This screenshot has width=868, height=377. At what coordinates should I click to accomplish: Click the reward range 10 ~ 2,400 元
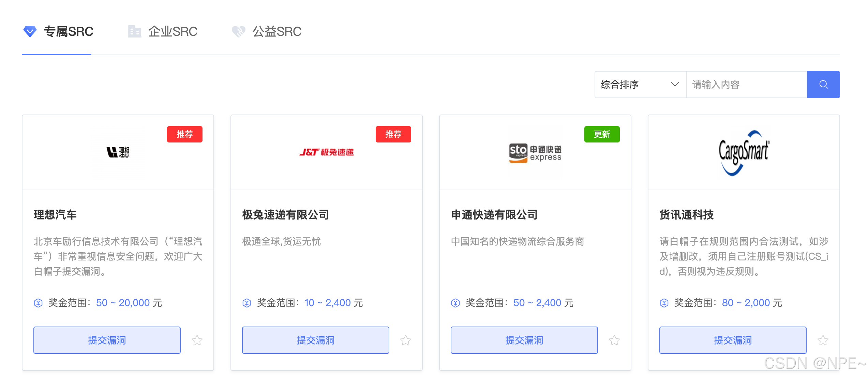pyautogui.click(x=334, y=303)
